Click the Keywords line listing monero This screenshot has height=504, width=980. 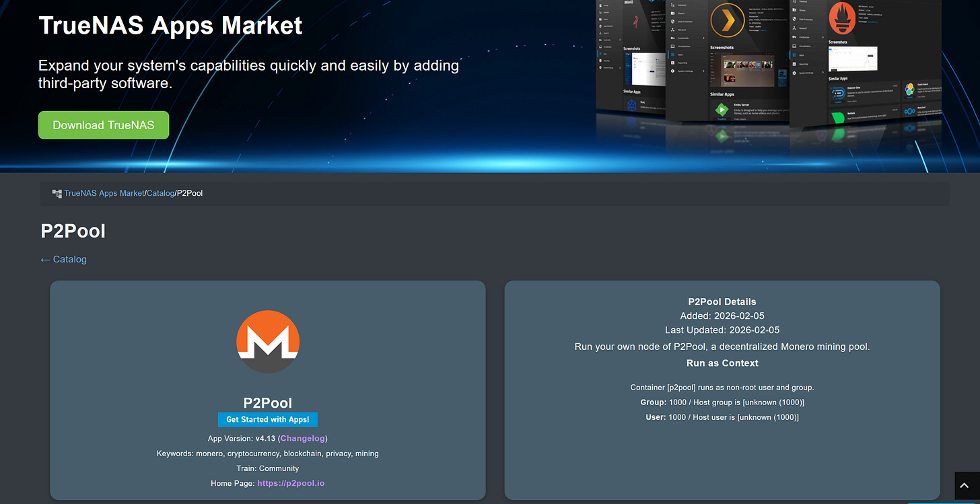pos(268,454)
